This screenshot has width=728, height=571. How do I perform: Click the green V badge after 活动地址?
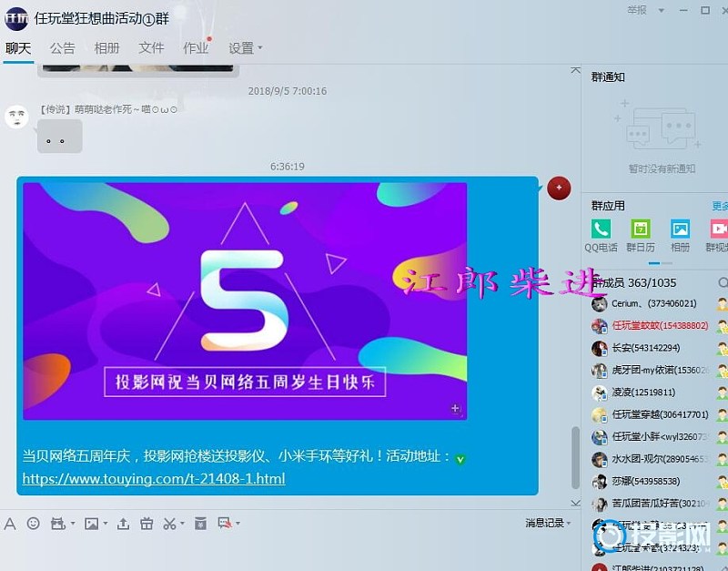(x=460, y=459)
